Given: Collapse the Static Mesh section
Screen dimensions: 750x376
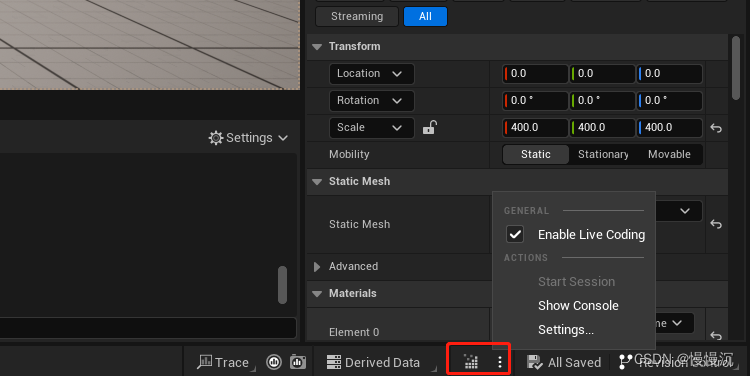Looking at the screenshot, I should 317,182.
